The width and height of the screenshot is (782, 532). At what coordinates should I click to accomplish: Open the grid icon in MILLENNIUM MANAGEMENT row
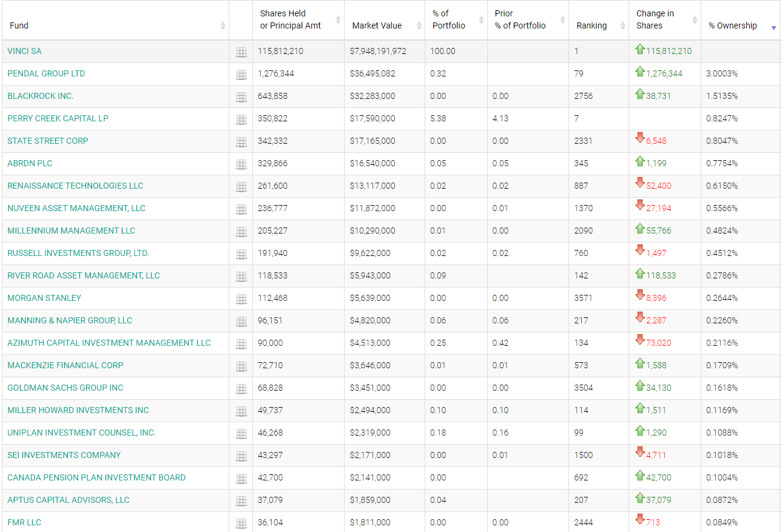coord(241,232)
